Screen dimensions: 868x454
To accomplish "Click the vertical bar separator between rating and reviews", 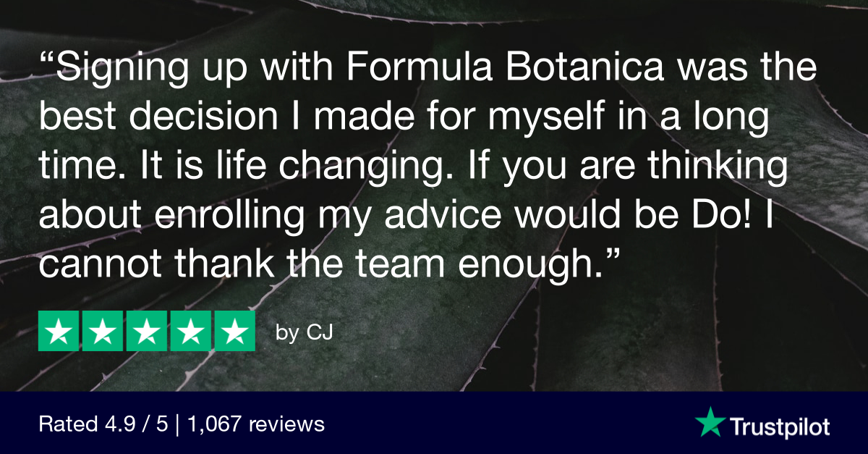I will (x=178, y=424).
